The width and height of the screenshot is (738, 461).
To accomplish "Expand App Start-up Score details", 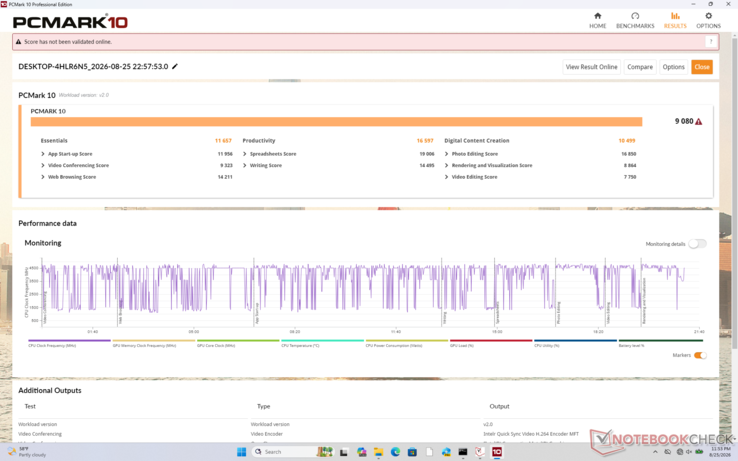I will pos(43,154).
